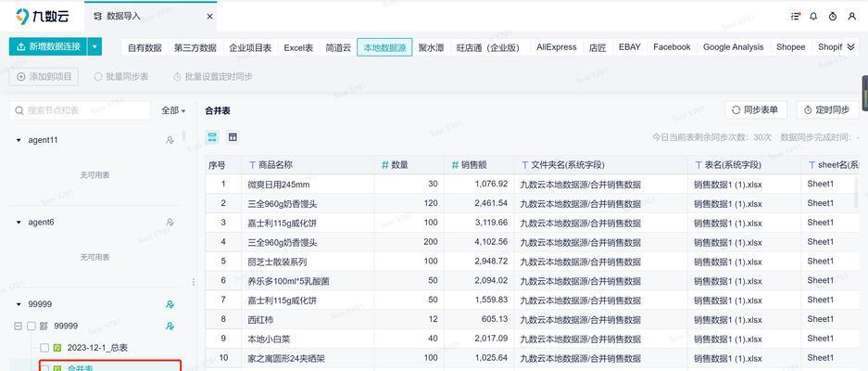868x371 pixels.
Task: Click 同步表单 button
Action: (755, 109)
